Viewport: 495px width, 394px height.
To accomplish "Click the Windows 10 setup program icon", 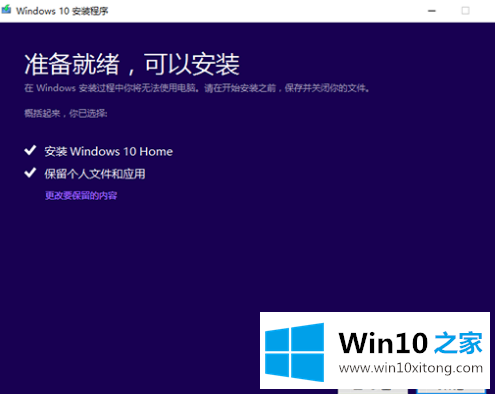I will [x=6, y=10].
